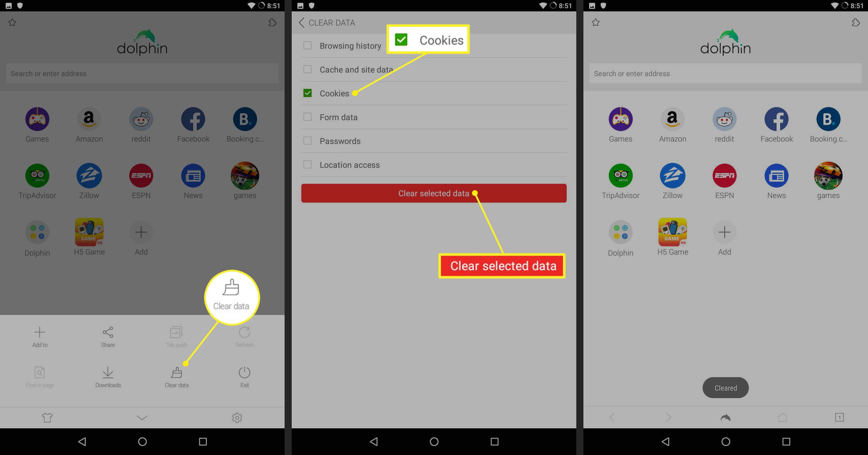Tap the Cleared confirmation toast message
868x455 pixels.
pyautogui.click(x=725, y=388)
